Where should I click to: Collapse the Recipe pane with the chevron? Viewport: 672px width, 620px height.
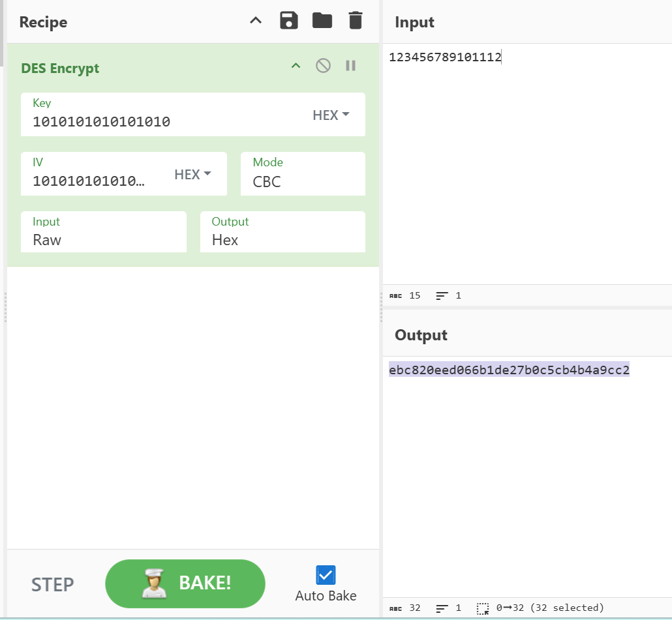[256, 20]
